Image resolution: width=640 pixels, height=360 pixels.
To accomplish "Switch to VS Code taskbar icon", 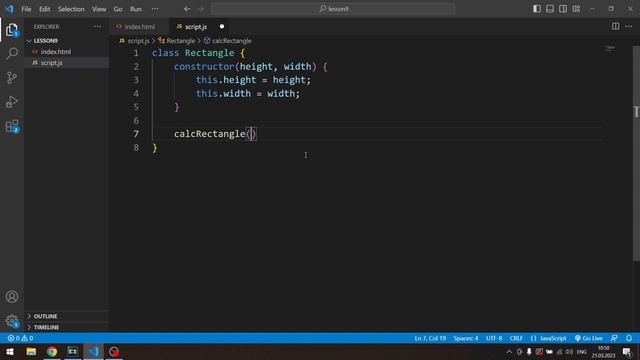I will (x=93, y=352).
